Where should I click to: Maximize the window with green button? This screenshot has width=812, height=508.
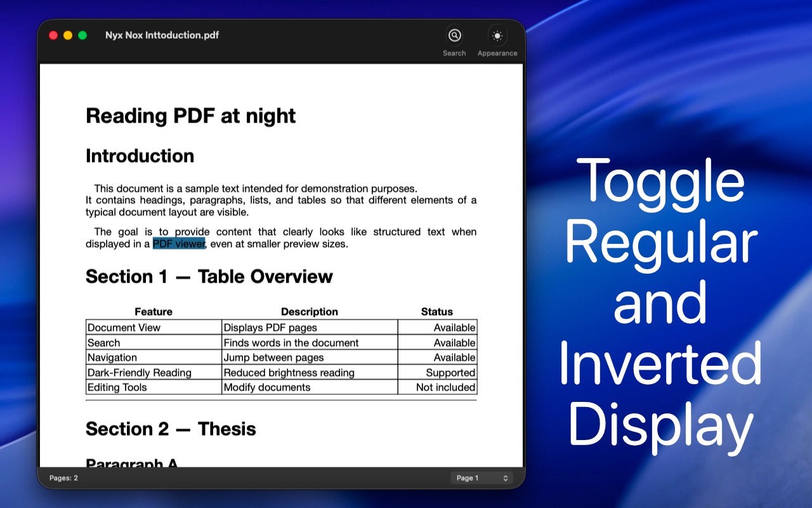[82, 36]
